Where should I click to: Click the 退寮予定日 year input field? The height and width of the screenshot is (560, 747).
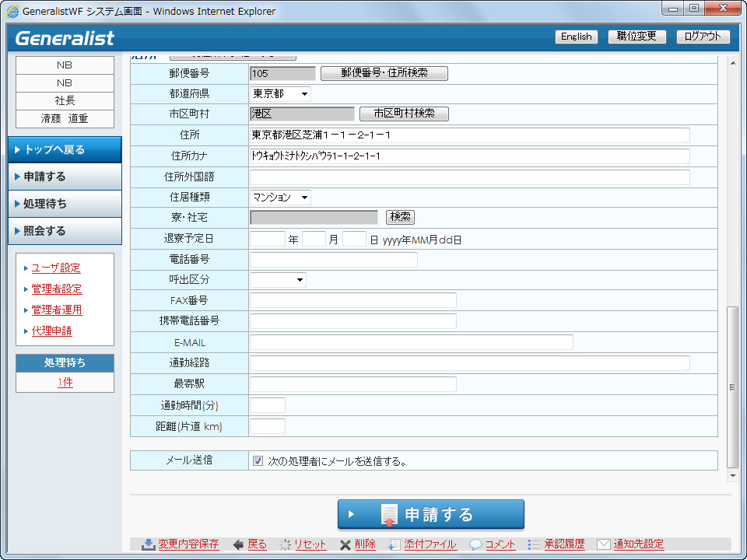268,239
